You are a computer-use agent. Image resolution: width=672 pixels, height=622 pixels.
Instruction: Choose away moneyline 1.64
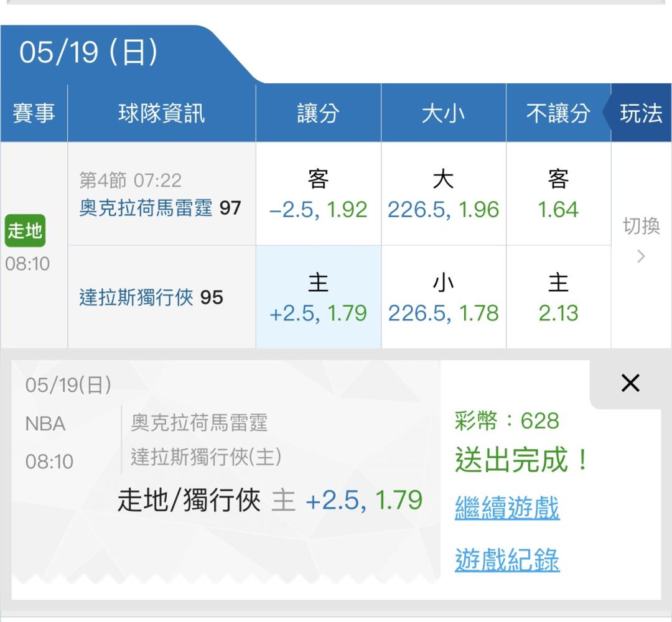(558, 195)
